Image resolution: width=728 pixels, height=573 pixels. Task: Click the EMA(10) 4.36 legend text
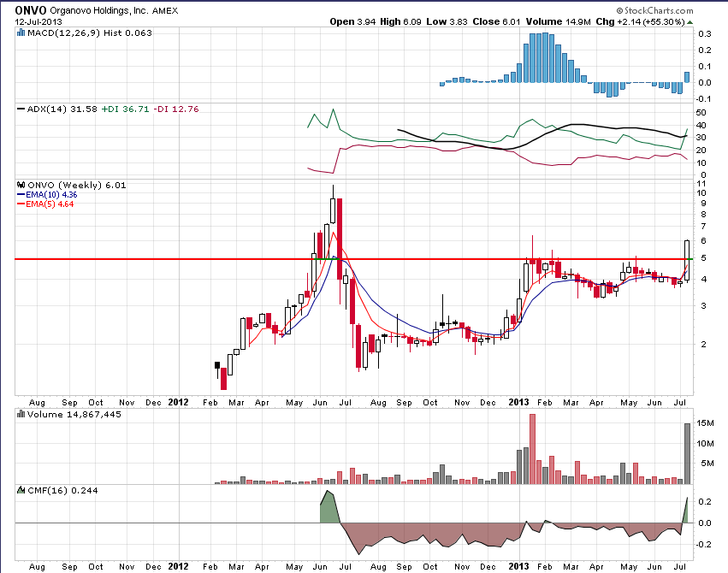(x=51, y=195)
